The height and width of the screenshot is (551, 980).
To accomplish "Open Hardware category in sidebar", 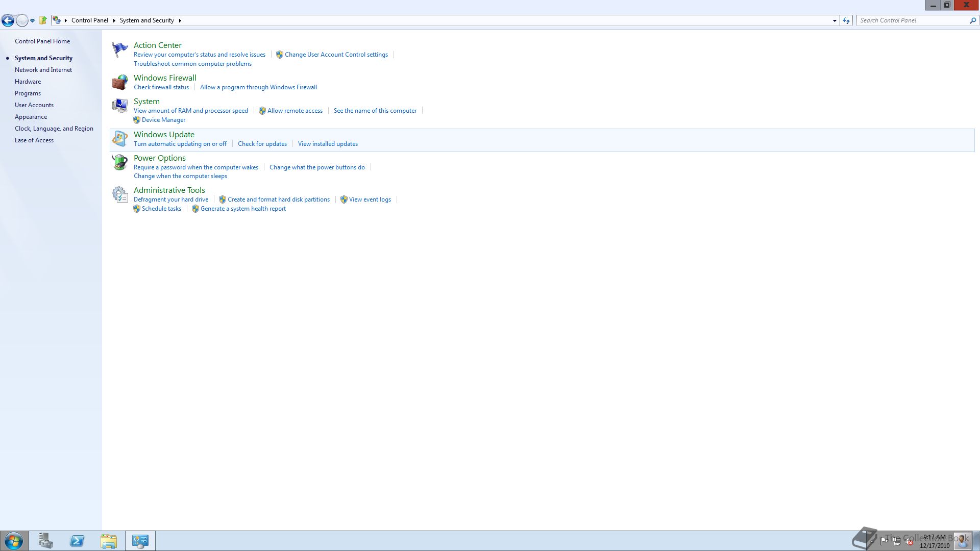I will [28, 82].
